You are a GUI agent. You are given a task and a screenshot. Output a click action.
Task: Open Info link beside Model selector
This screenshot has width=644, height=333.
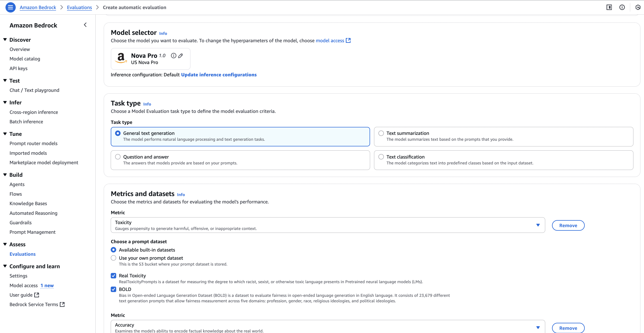pos(163,34)
